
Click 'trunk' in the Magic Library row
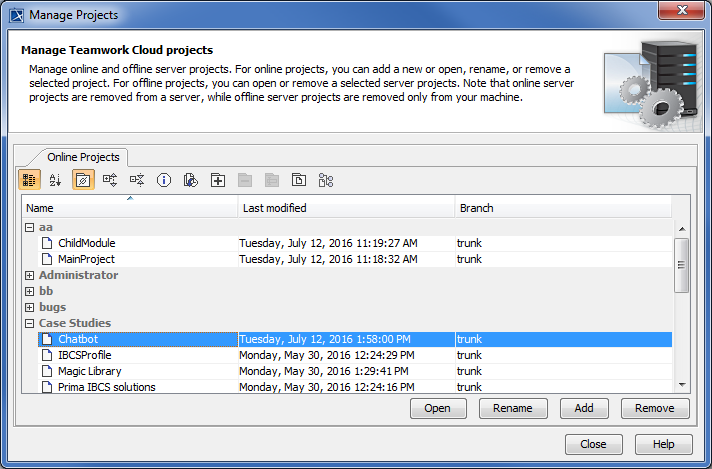(469, 371)
